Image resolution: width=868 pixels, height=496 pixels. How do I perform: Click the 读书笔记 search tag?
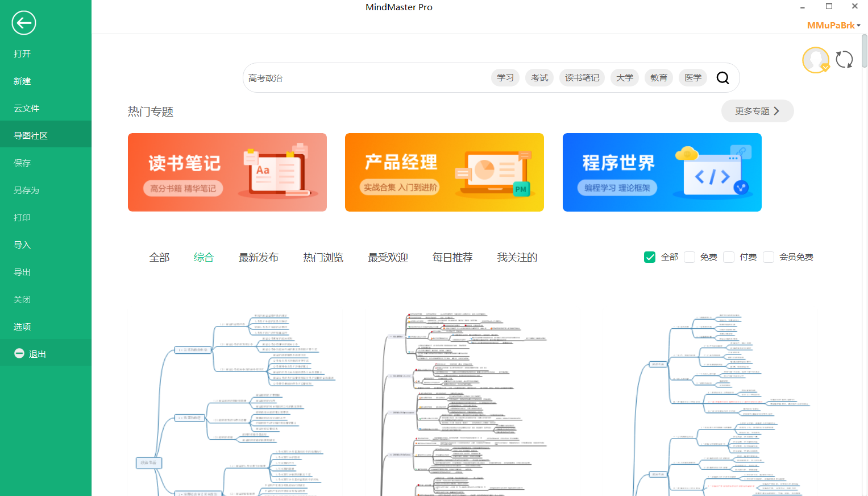tap(582, 78)
